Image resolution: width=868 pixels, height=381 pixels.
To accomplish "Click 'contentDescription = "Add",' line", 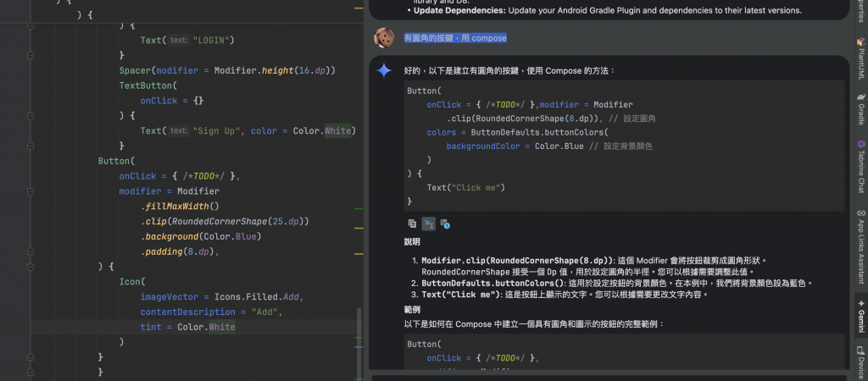I will [x=211, y=312].
